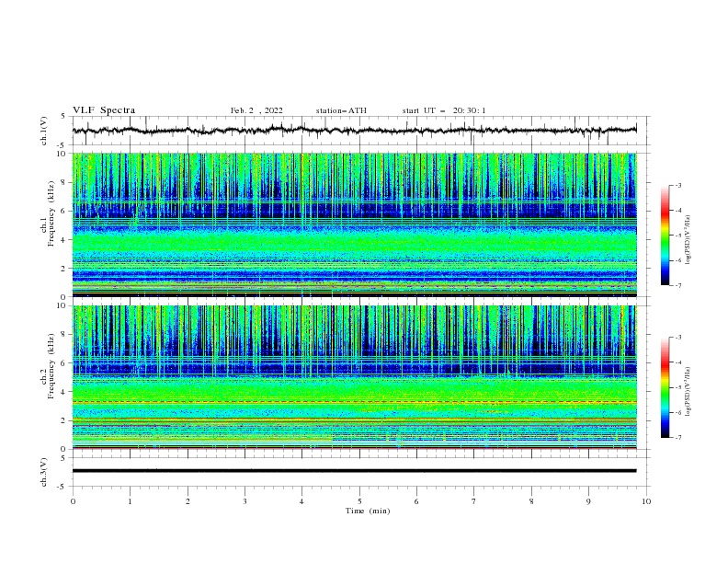Screen dimensions: 728x563
Task: Click the "Time (min)" axis title
Action: tap(368, 511)
